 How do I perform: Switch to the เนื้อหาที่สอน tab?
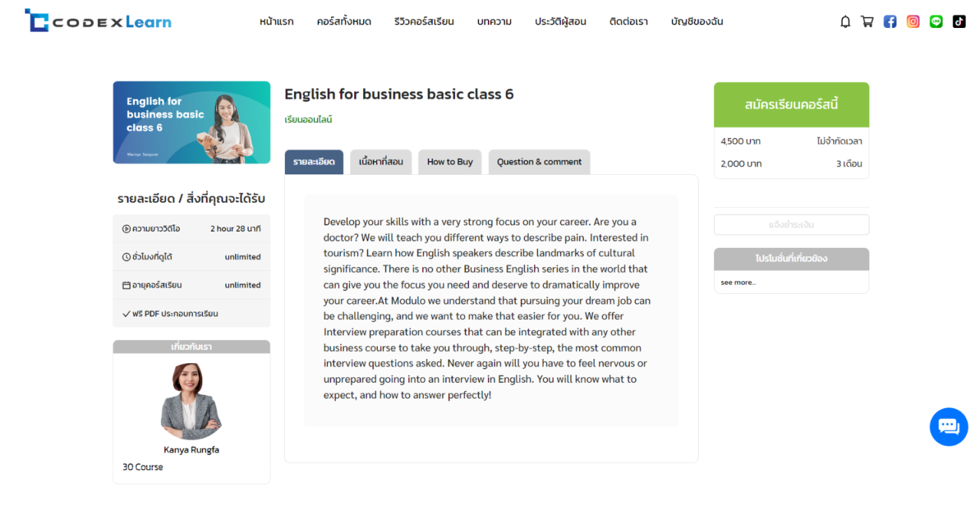tap(381, 162)
